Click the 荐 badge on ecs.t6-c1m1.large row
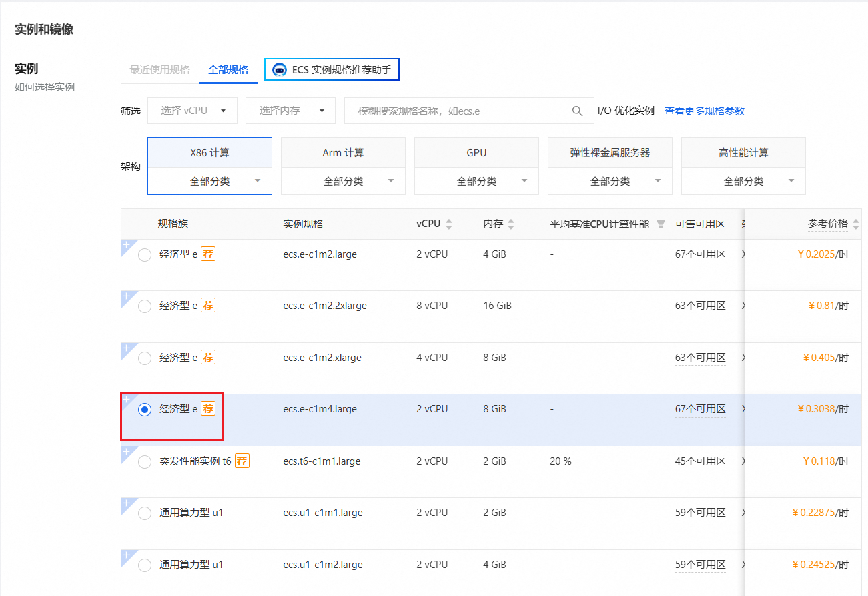The image size is (868, 596). pyautogui.click(x=242, y=461)
